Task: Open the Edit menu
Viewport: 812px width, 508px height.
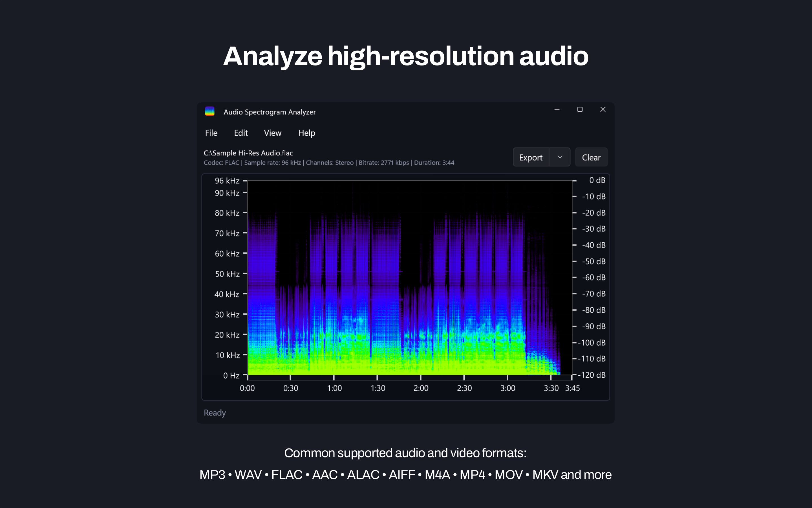Action: tap(240, 133)
